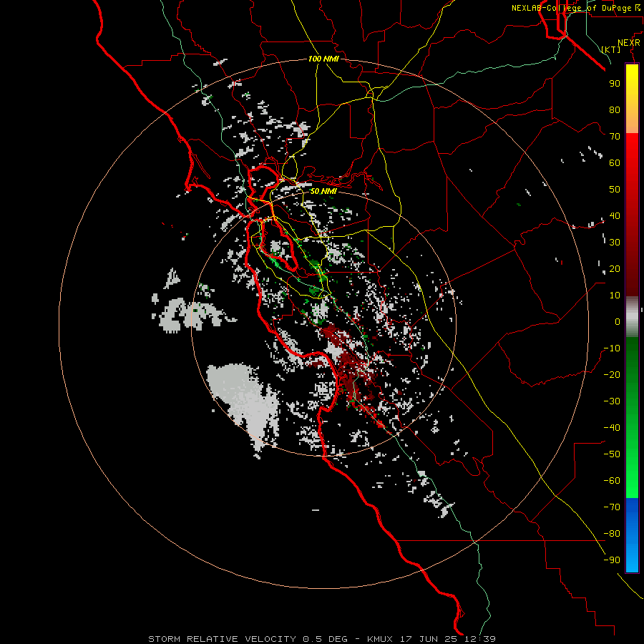Click the 0 value on velocity scale
This screenshot has height=644, width=644.
click(618, 322)
